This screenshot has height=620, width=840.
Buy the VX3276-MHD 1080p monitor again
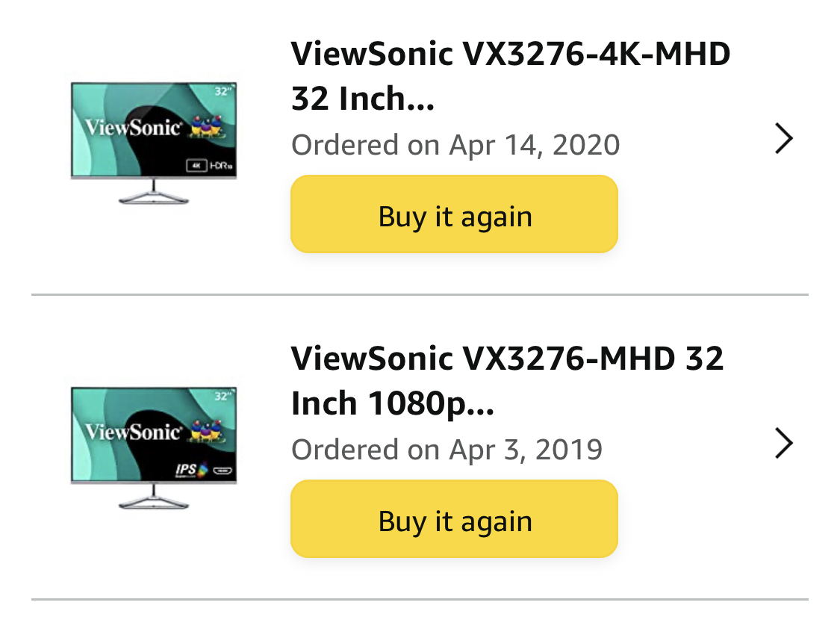coord(454,518)
